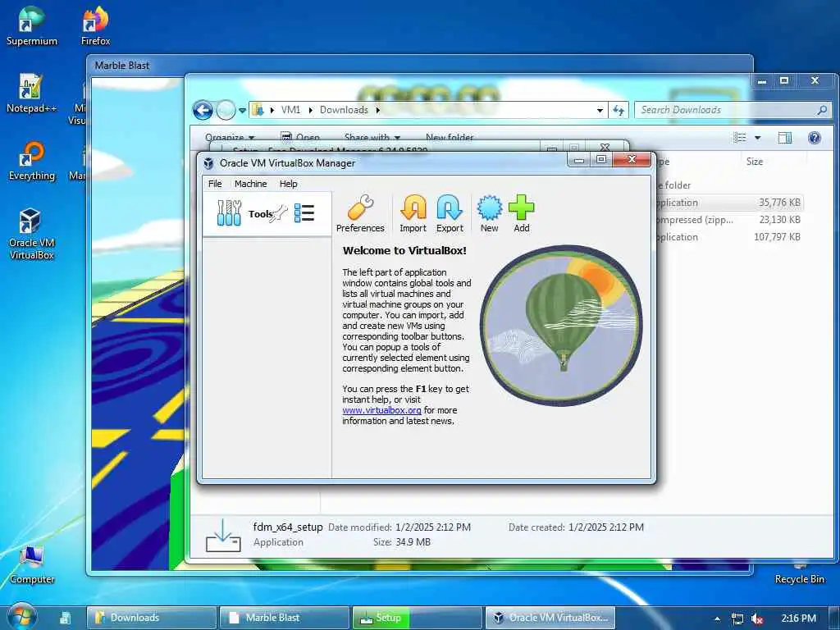Open the Computer desktop icon

pos(32,564)
